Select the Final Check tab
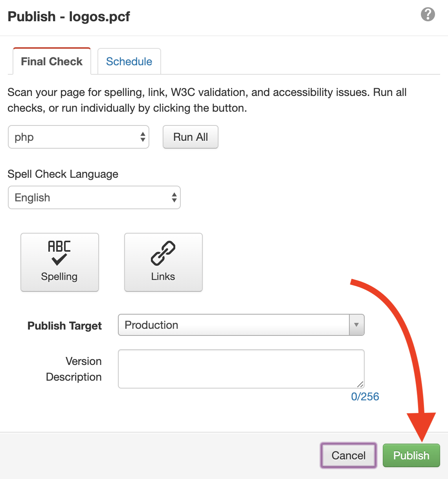The height and width of the screenshot is (479, 448). 52,61
